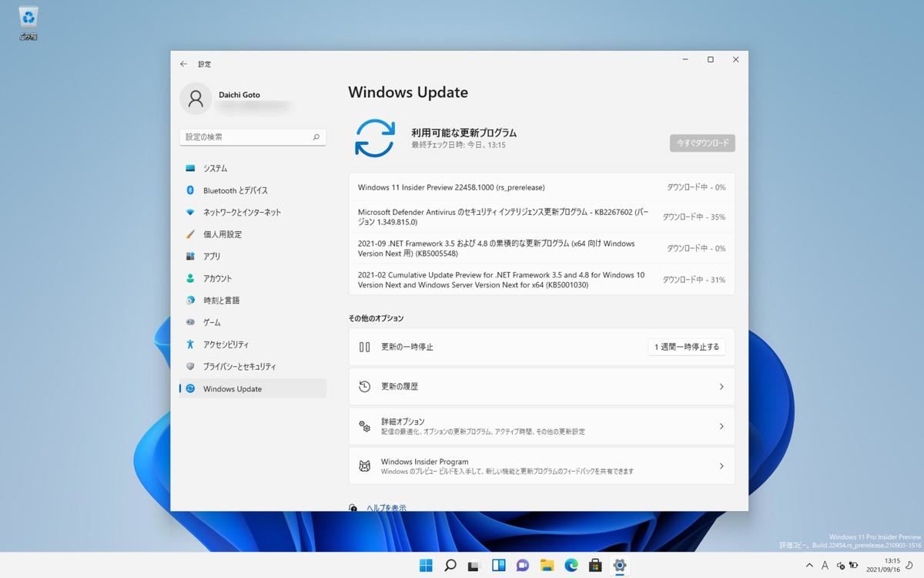Click the battery tray icon
Viewport: 924px width, 578px height.
click(854, 566)
